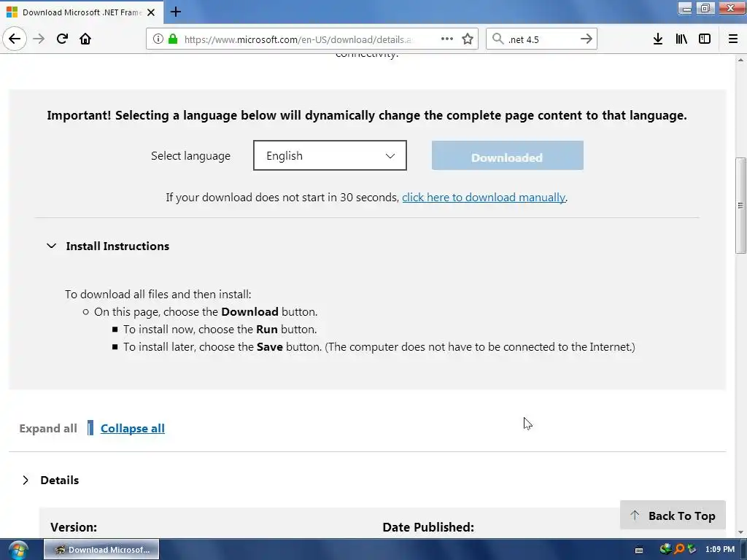Toggle the sidebar view

point(705,39)
